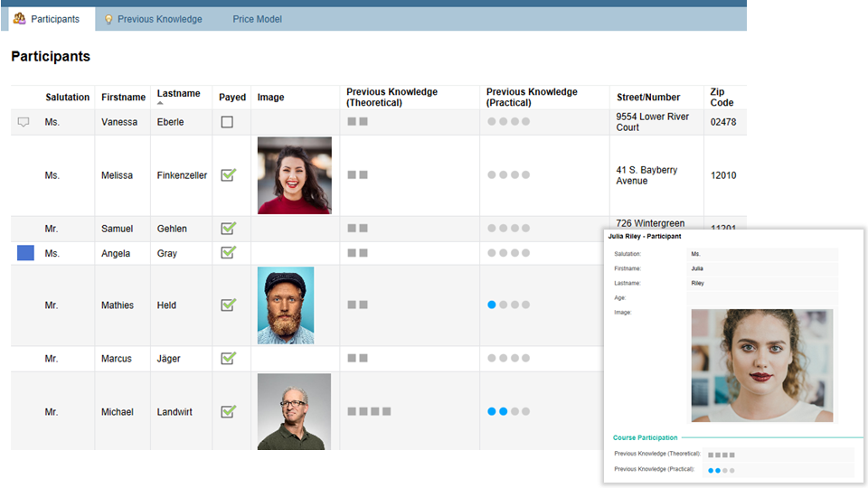This screenshot has width=868, height=488.
Task: Click the Previous Knowledge lightbulb icon
Action: pos(108,19)
